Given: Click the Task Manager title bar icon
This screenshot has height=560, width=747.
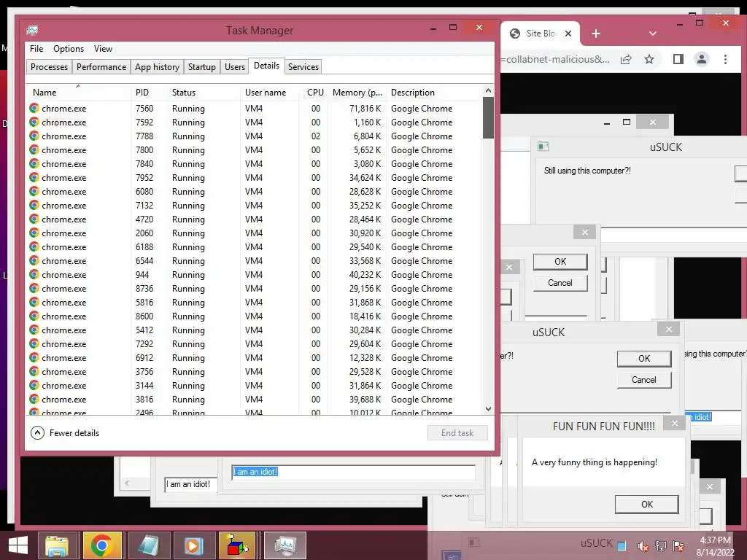Looking at the screenshot, I should 32,30.
